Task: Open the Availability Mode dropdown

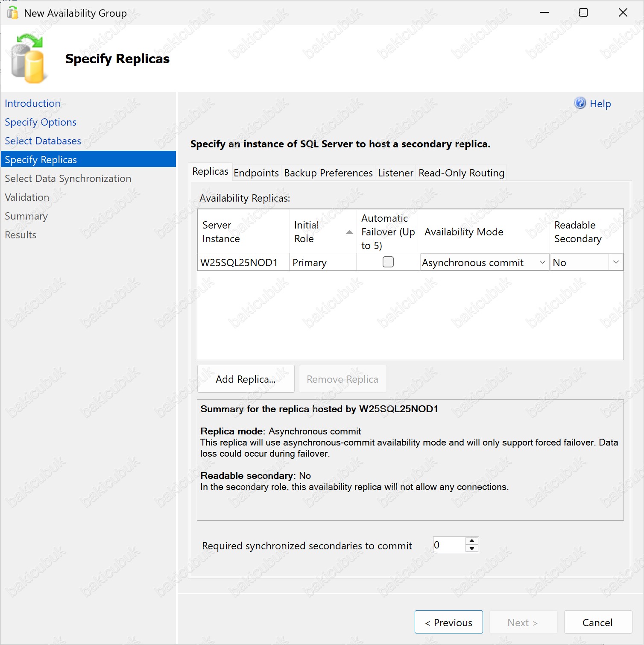Action: tap(542, 262)
